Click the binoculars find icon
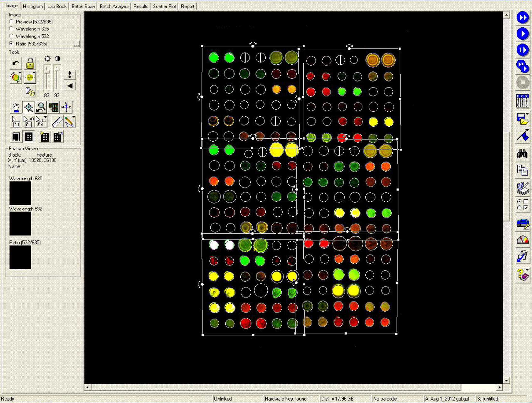The width and height of the screenshot is (532, 403). click(522, 153)
